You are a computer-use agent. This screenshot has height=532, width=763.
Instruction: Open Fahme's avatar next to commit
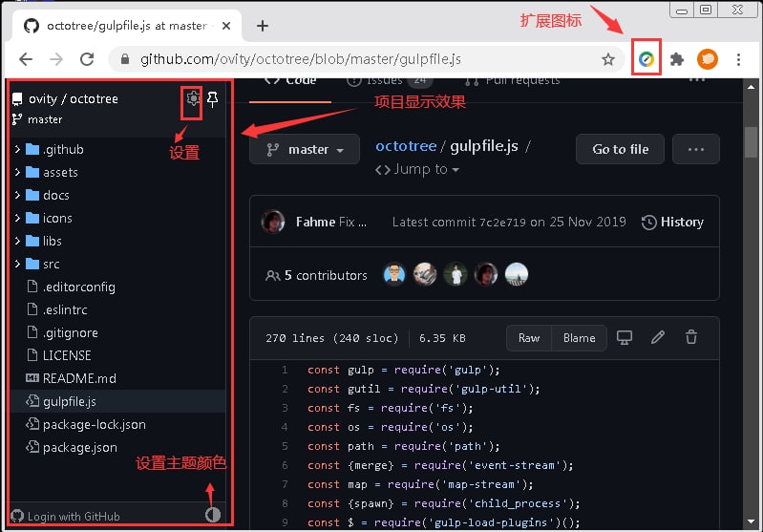pyautogui.click(x=273, y=222)
